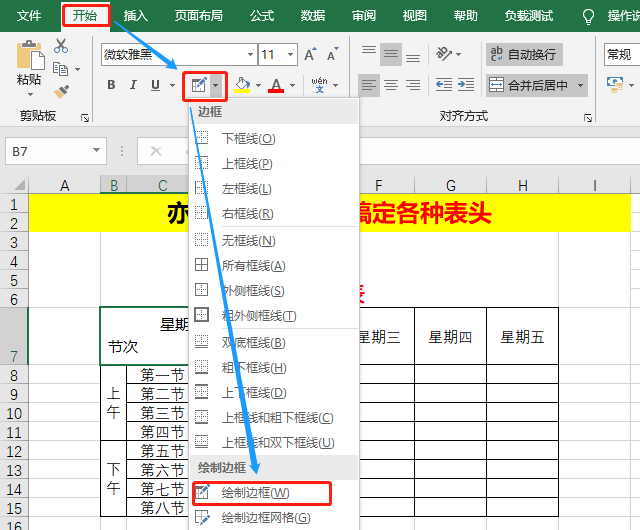This screenshot has width=640, height=530.
Task: Select 绘制边框(W) menu item
Action: (274, 493)
